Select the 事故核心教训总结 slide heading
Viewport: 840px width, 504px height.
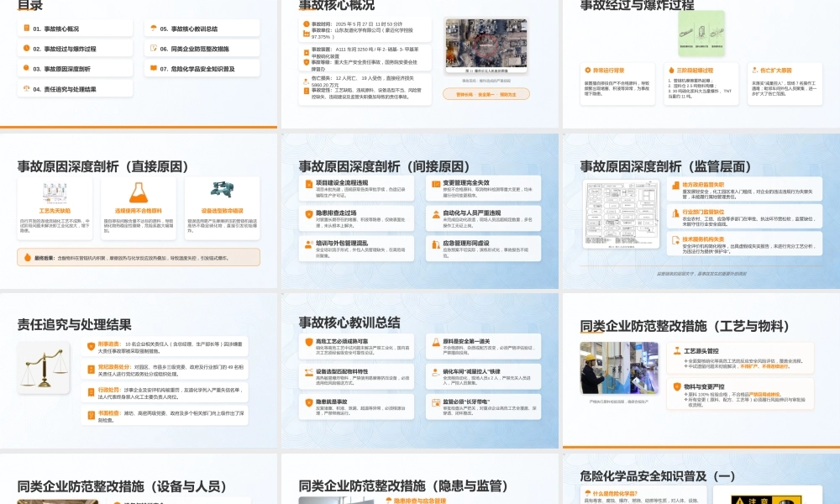coord(349,323)
